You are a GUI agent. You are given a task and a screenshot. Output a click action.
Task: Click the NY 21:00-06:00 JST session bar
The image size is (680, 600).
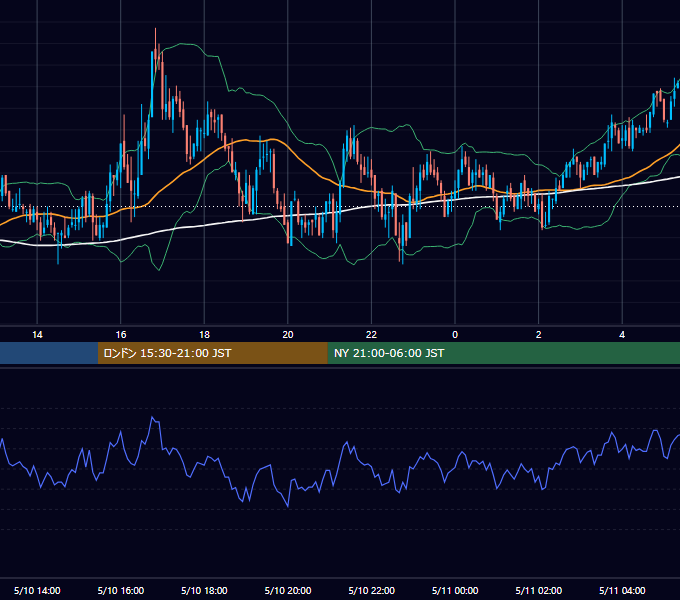point(503,353)
